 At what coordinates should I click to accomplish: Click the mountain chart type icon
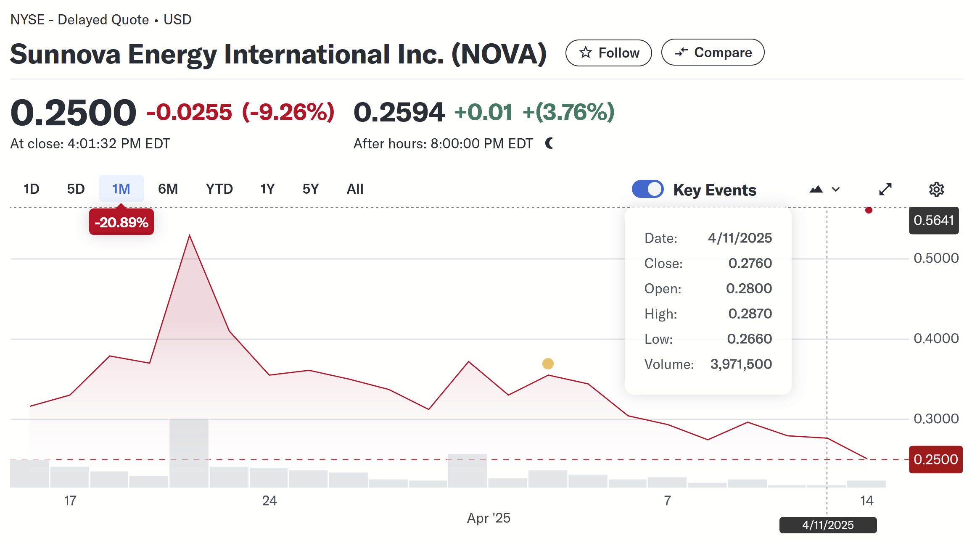[x=816, y=190]
